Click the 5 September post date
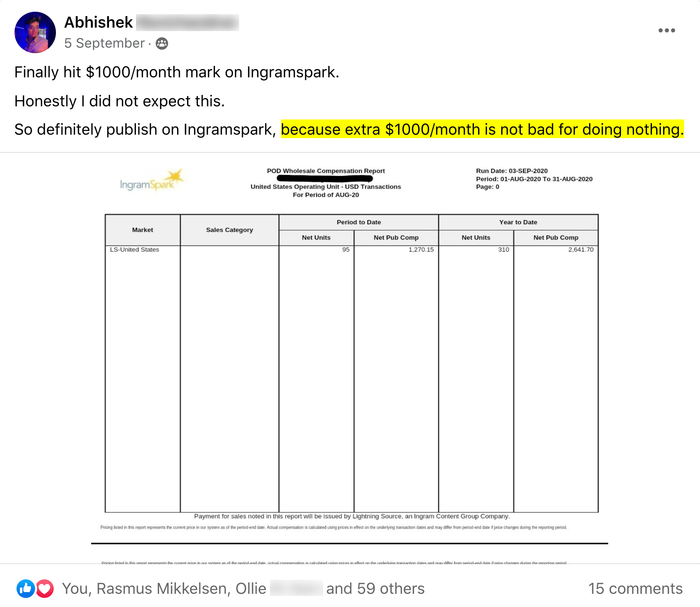This screenshot has width=700, height=607. 104,44
